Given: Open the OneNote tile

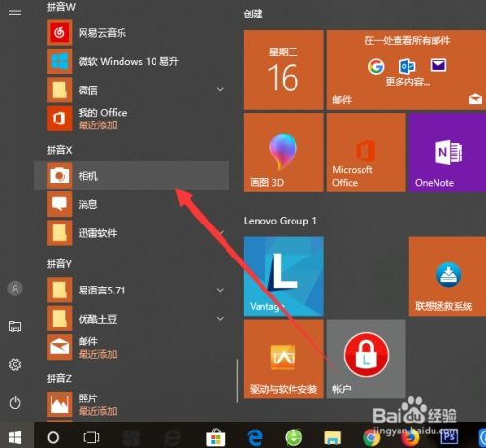Looking at the screenshot, I should pos(447,153).
